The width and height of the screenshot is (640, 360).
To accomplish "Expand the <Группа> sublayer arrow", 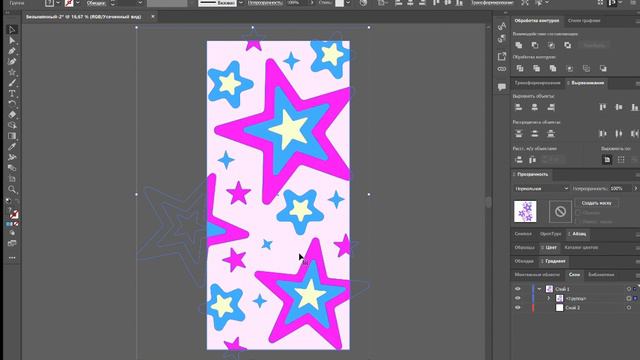I will [x=549, y=298].
